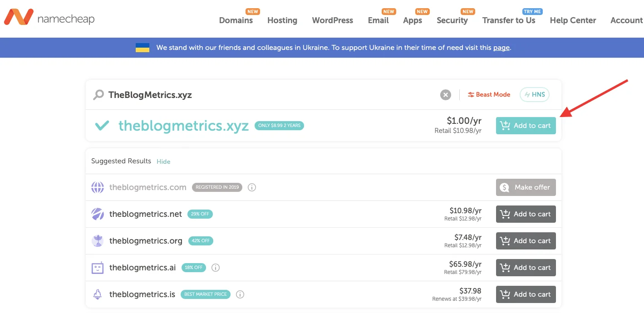Click the $37.98 price for .is
The image size is (644, 313).
click(x=471, y=291)
